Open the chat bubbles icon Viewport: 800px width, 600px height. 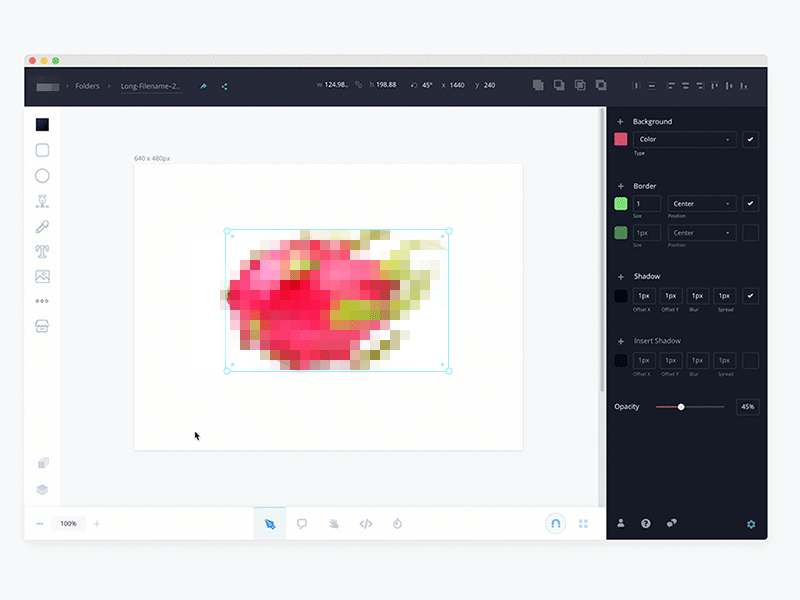671,523
